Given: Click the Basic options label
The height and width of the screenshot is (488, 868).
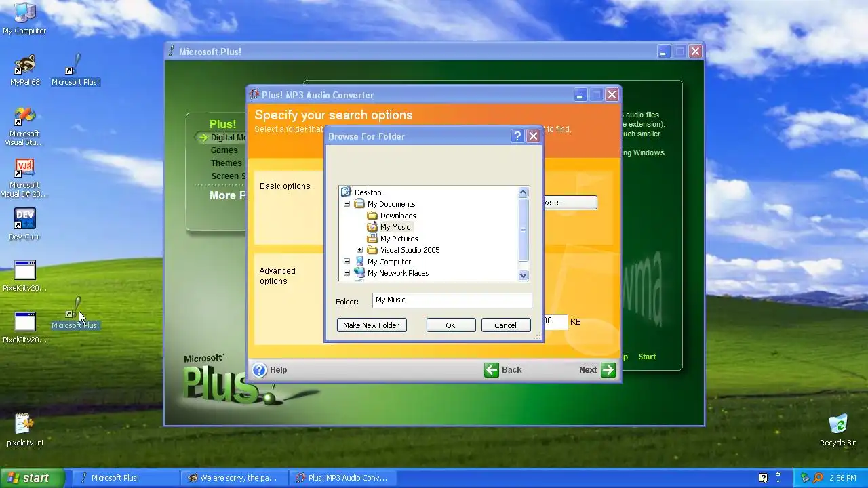Looking at the screenshot, I should (x=285, y=186).
